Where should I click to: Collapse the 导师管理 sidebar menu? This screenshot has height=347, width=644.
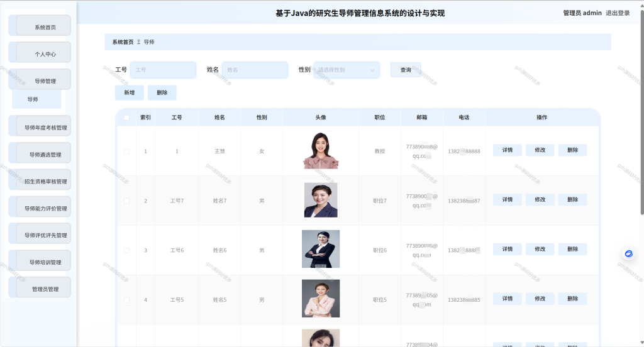click(x=43, y=79)
